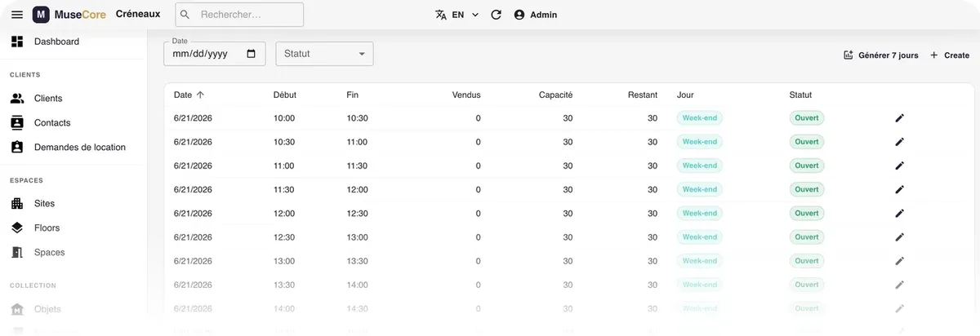This screenshot has width=980, height=336.
Task: Open the calendar picker in Date field
Action: (251, 54)
